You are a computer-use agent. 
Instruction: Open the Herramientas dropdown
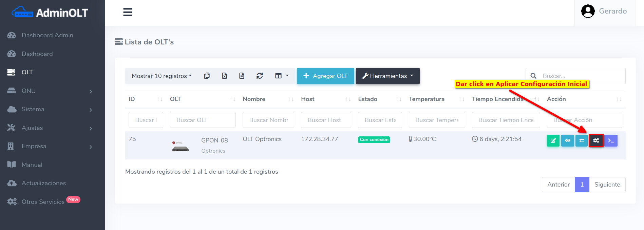pos(387,76)
